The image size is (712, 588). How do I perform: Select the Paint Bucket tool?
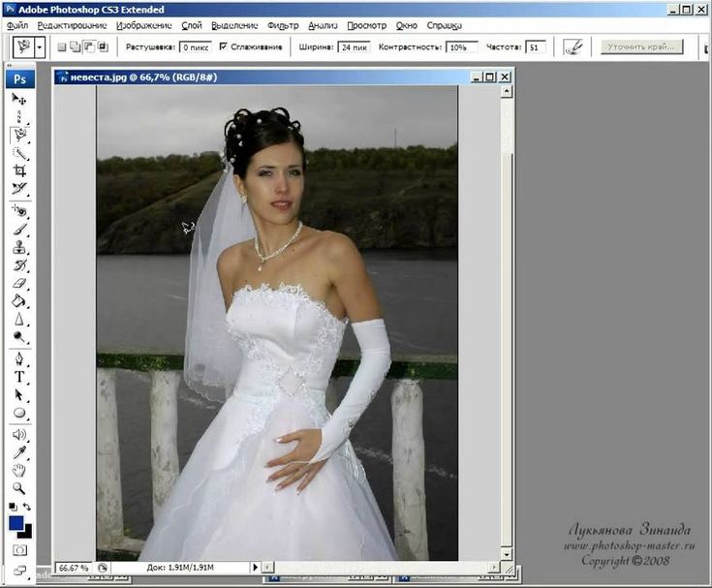click(x=19, y=301)
